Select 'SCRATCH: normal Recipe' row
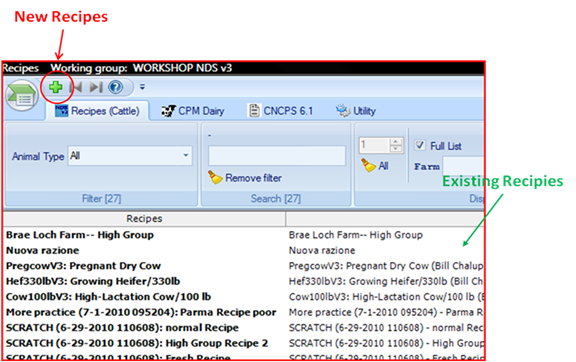The width and height of the screenshot is (576, 362). 122,327
